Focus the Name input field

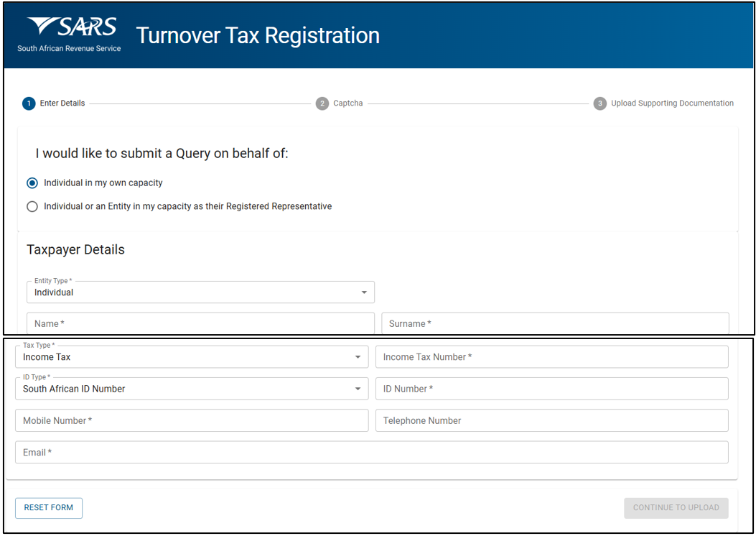(x=200, y=323)
